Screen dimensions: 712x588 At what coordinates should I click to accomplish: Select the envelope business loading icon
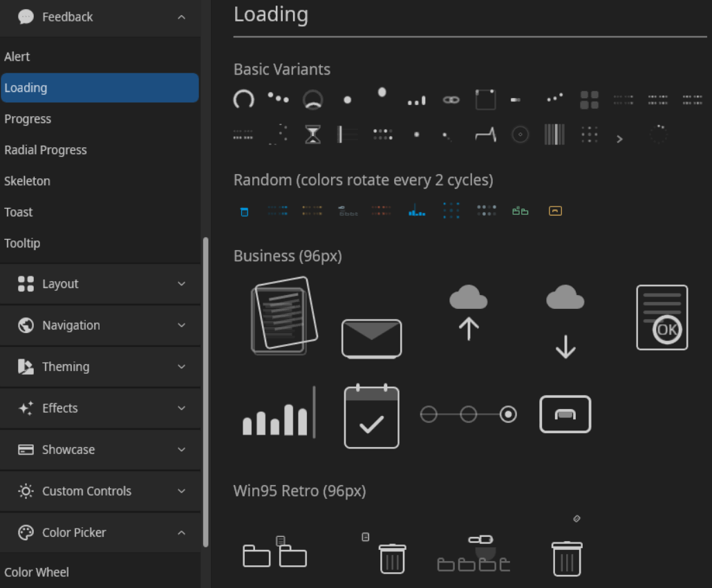coord(371,339)
